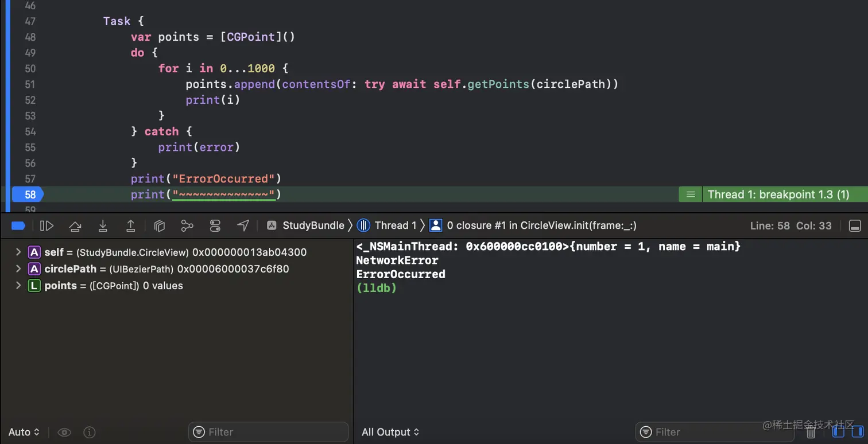
Task: Click line number 57 in the gutter
Action: click(x=30, y=178)
